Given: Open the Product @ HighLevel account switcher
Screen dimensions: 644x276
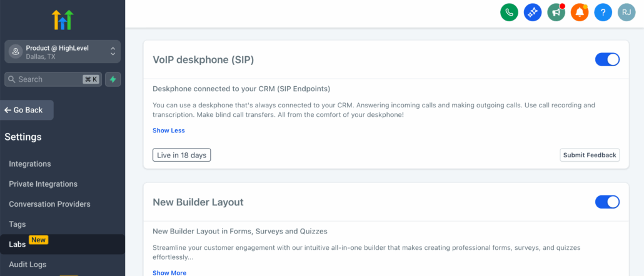Looking at the screenshot, I should click(63, 51).
